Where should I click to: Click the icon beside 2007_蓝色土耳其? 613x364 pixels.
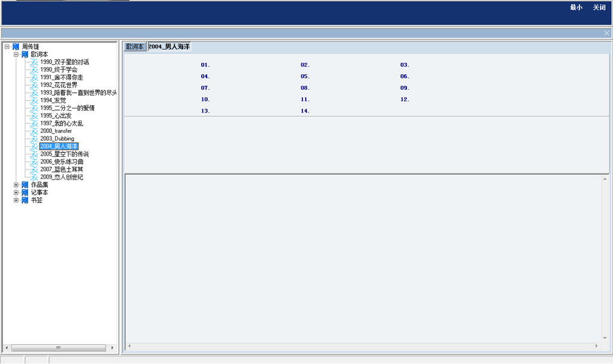pos(34,169)
